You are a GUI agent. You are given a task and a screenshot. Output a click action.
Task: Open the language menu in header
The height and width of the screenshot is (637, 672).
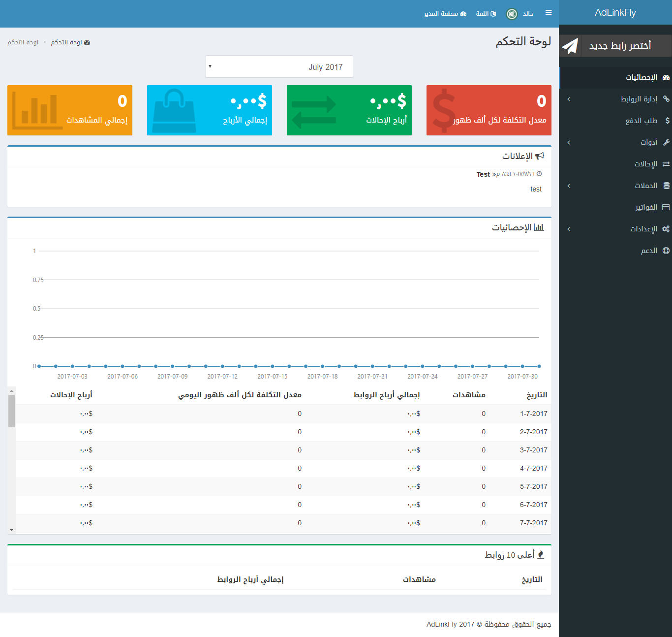click(x=486, y=14)
